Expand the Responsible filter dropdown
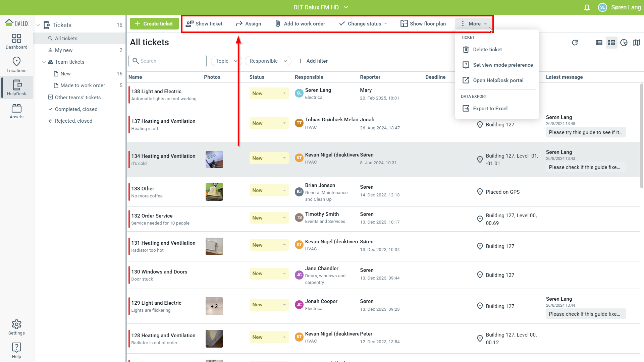 pyautogui.click(x=268, y=61)
